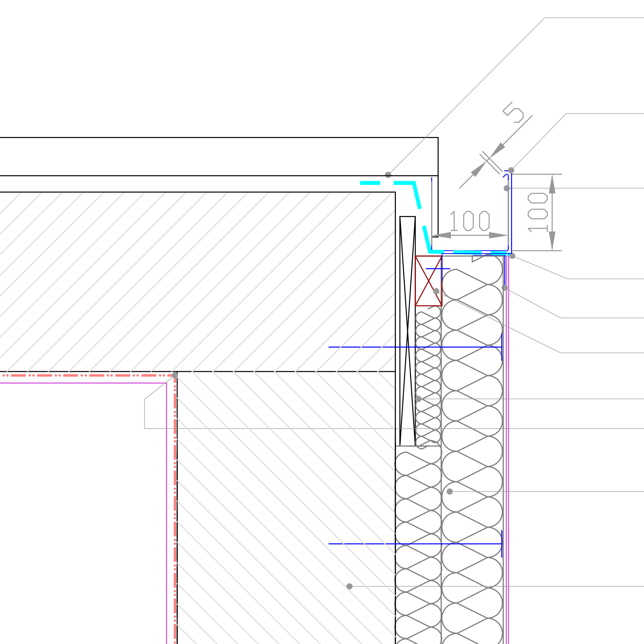Click the leader dot in the lower diagonal hatch

pos(349,586)
